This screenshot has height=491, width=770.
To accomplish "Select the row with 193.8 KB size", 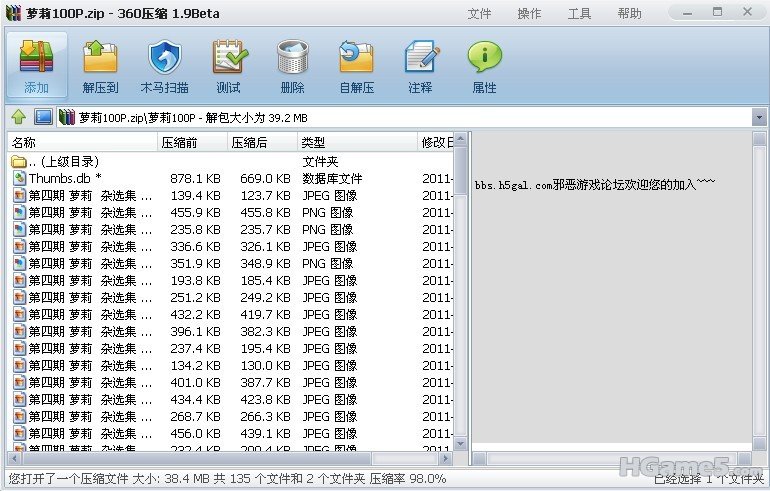I will tap(230, 280).
